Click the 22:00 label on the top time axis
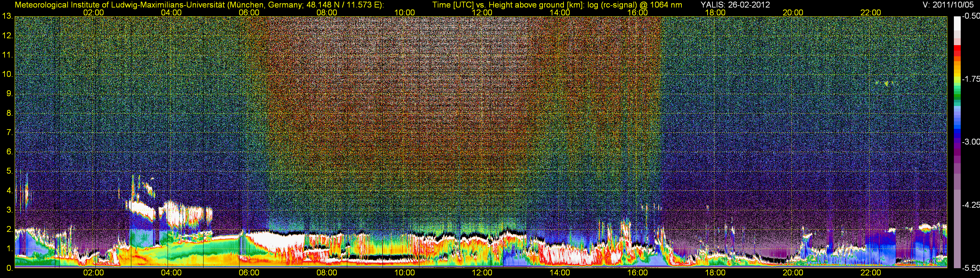Image resolution: width=980 pixels, height=278 pixels. (x=871, y=12)
